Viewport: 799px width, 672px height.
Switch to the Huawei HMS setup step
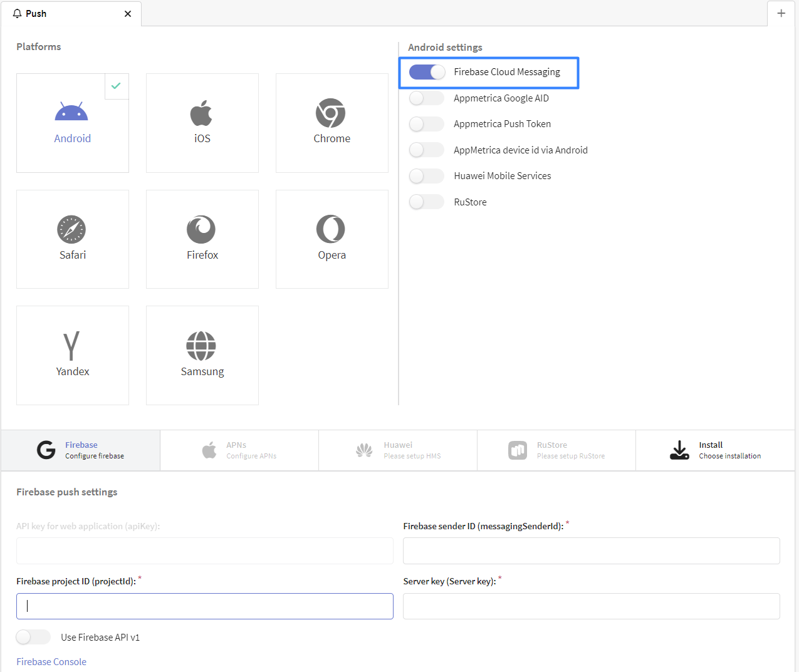click(x=398, y=450)
